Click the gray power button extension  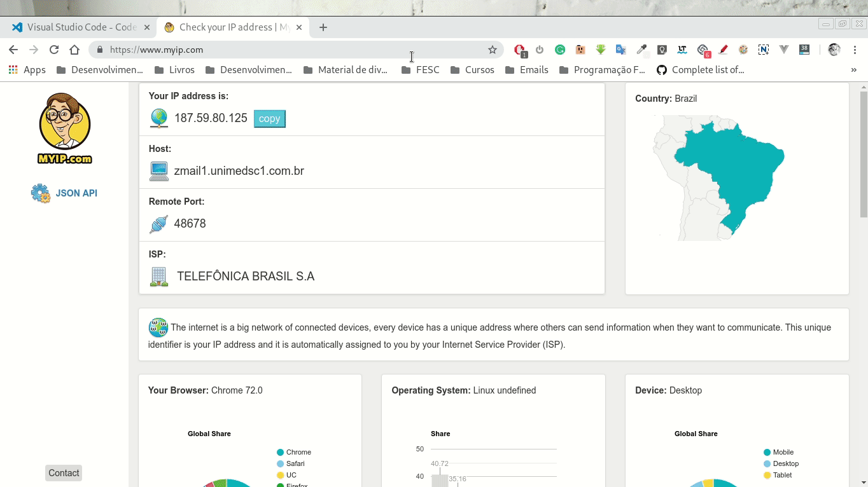(540, 50)
